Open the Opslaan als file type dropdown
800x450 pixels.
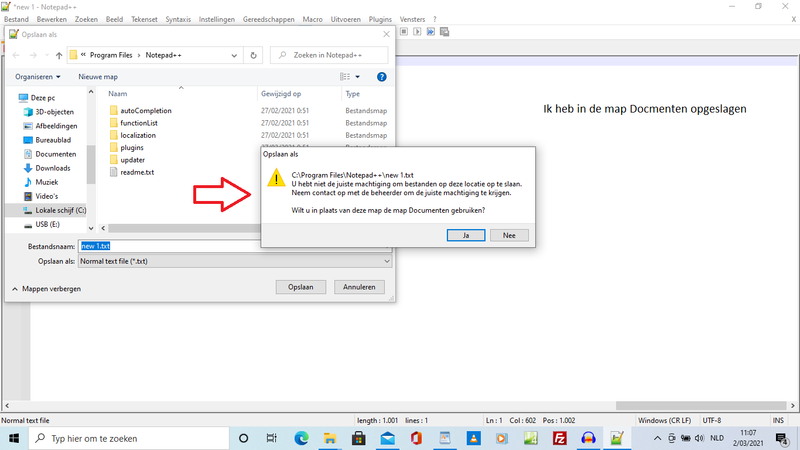(235, 261)
